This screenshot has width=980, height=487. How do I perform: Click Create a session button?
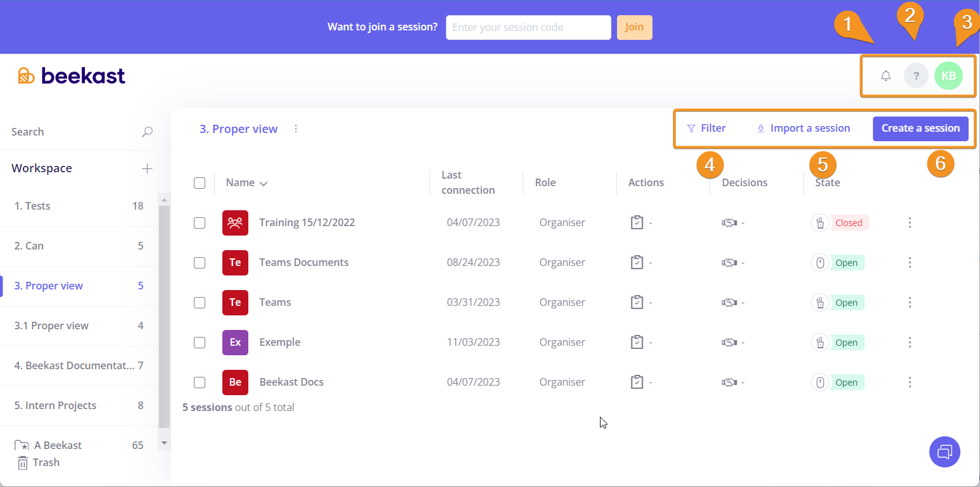point(920,128)
